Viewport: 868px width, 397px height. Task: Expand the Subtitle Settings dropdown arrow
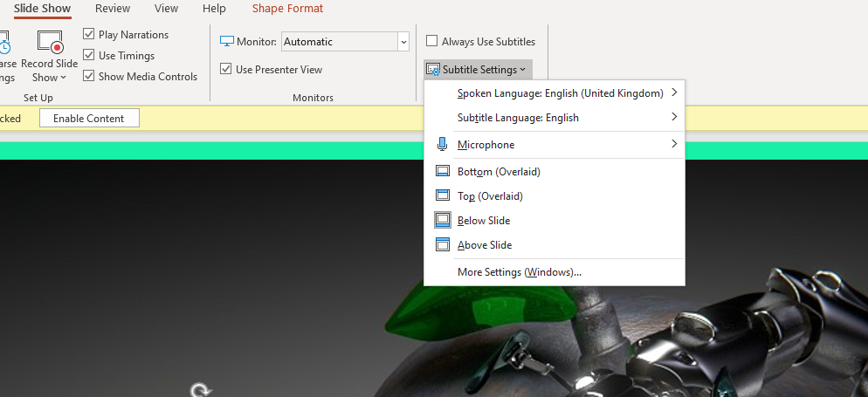(x=522, y=70)
